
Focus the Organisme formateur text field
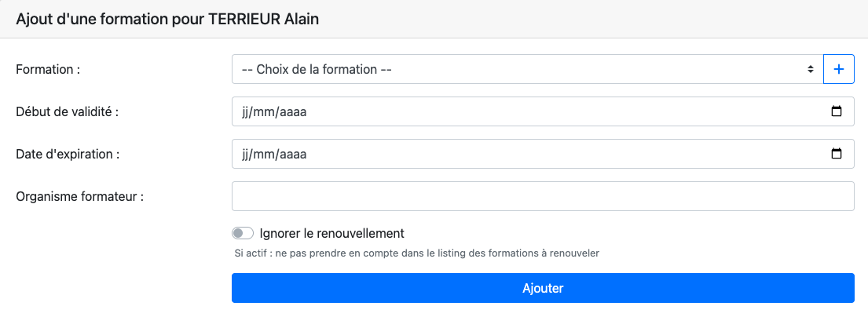[x=542, y=196]
